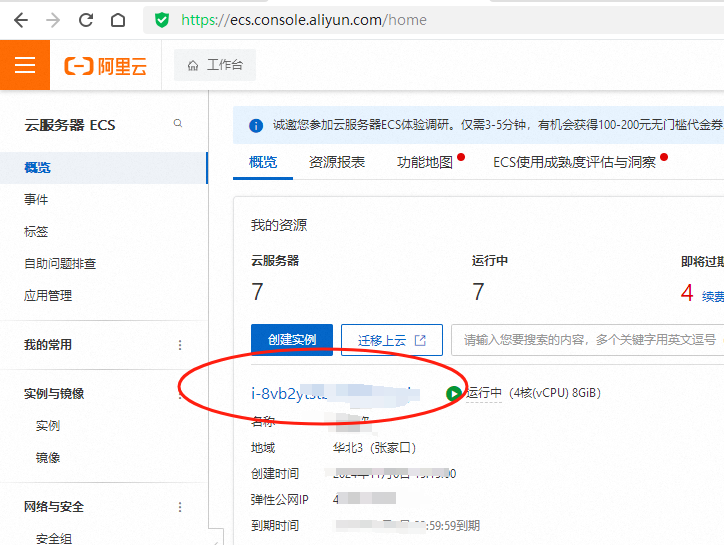This screenshot has width=724, height=545.
Task: Switch to the 资源报表 tab
Action: click(337, 162)
